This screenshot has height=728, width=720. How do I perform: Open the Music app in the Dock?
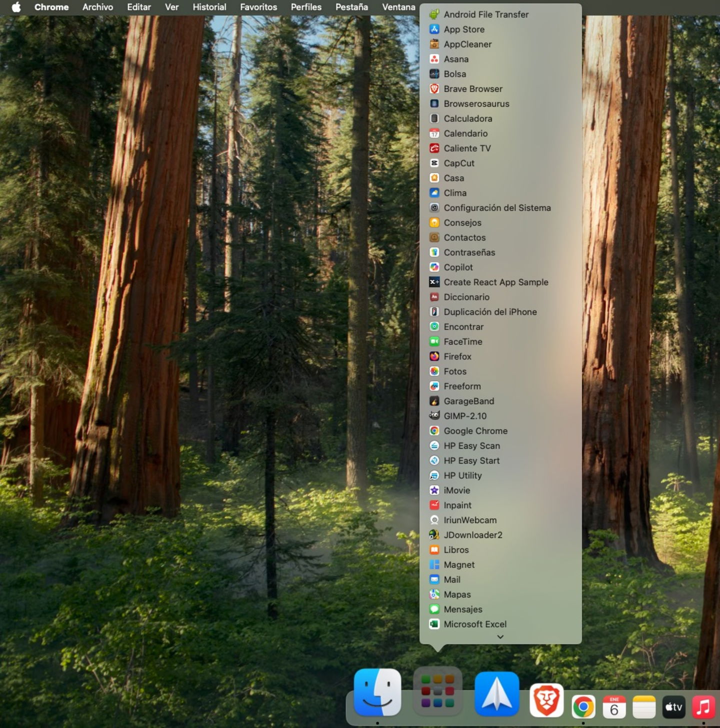703,707
